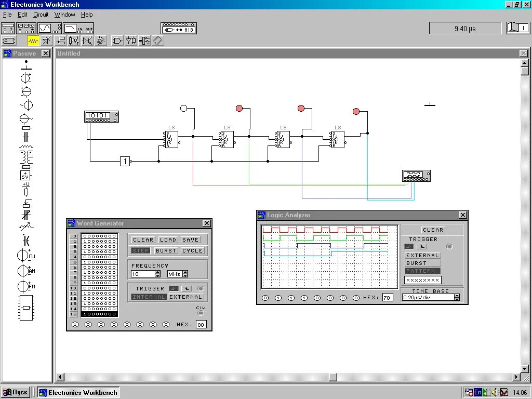Open the hybrid thyristor parts bin

tap(87, 41)
